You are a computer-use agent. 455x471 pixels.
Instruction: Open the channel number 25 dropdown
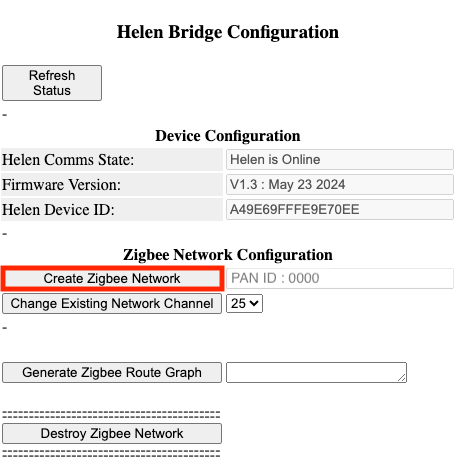[244, 304]
